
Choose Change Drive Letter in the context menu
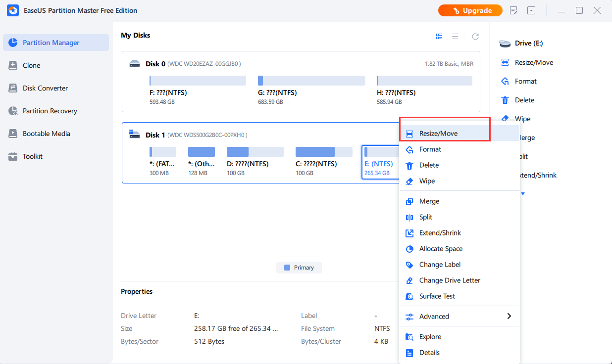coord(459,280)
